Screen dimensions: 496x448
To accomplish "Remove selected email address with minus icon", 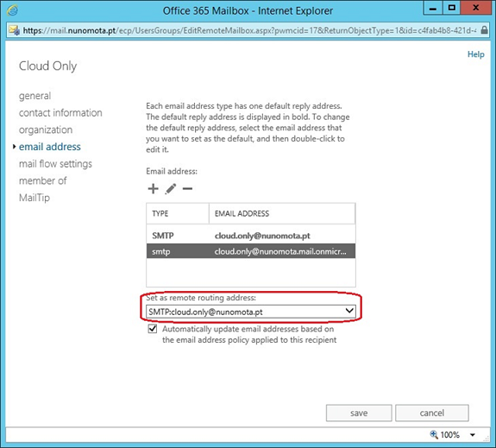I will [x=187, y=189].
